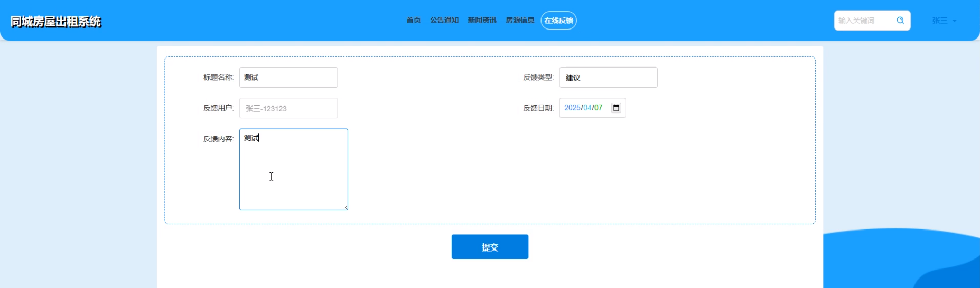Click the disabled 反馈用户 field

pyautogui.click(x=288, y=108)
